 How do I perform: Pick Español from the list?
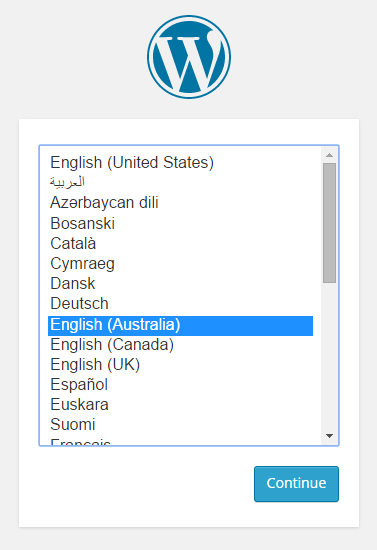pyautogui.click(x=180, y=384)
